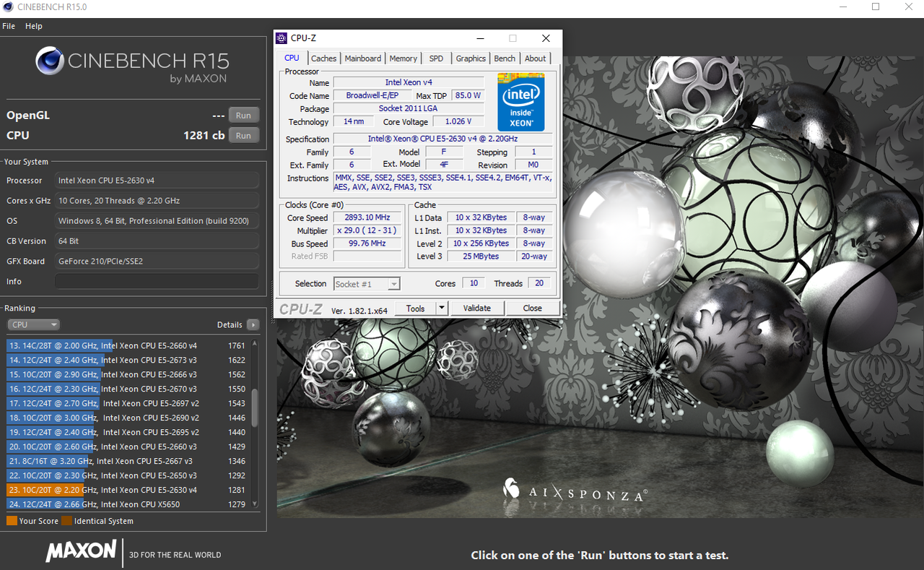This screenshot has width=924, height=570.
Task: Click the ranking list vertical scrollbar
Action: click(254, 408)
